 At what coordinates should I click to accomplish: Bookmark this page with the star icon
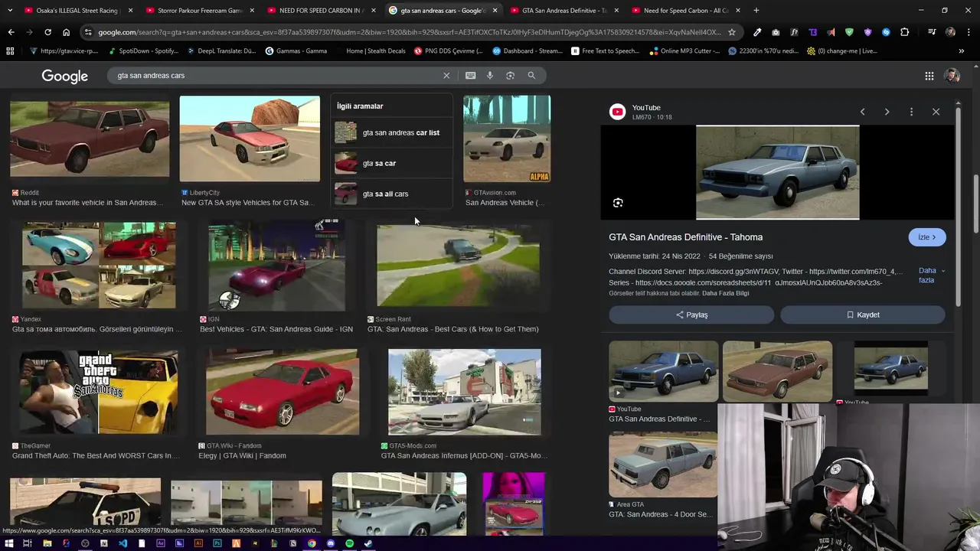click(732, 32)
